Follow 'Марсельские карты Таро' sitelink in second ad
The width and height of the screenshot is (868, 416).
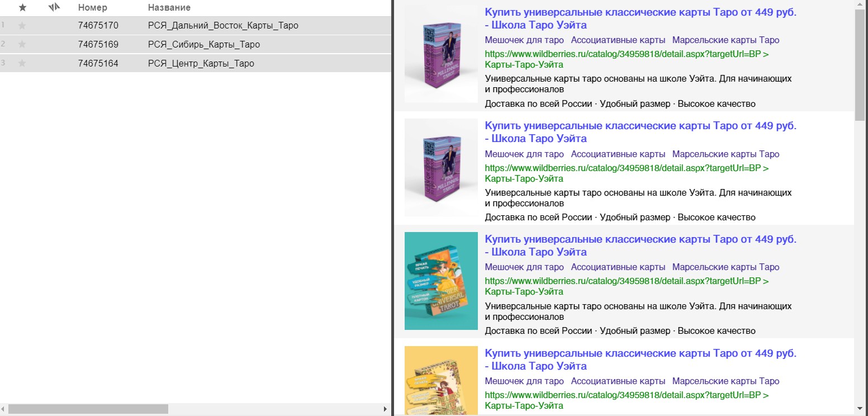tap(725, 154)
